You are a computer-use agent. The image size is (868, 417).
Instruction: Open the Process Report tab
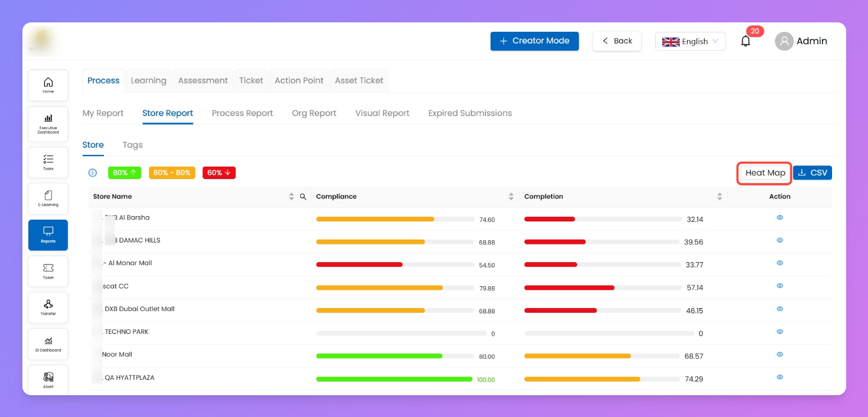click(x=242, y=113)
